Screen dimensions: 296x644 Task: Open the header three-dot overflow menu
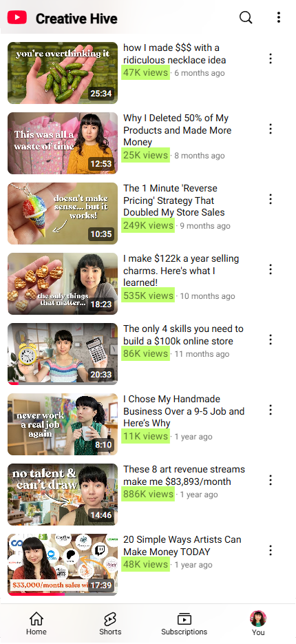(278, 17)
